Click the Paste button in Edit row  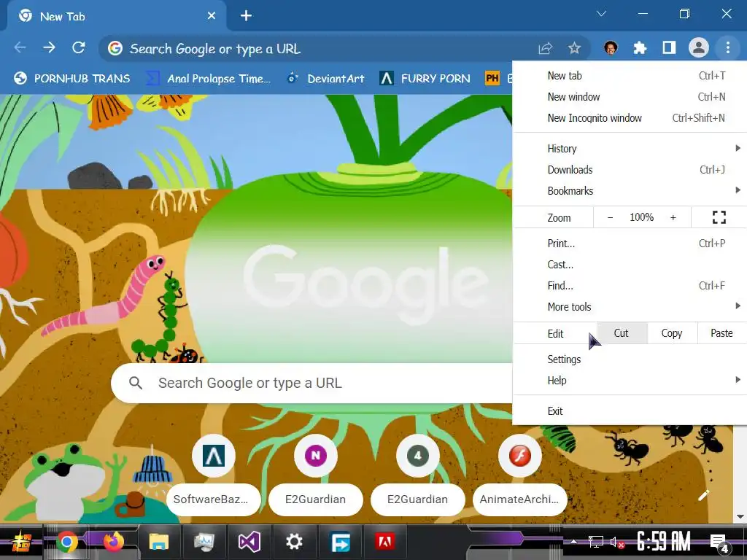(x=721, y=332)
